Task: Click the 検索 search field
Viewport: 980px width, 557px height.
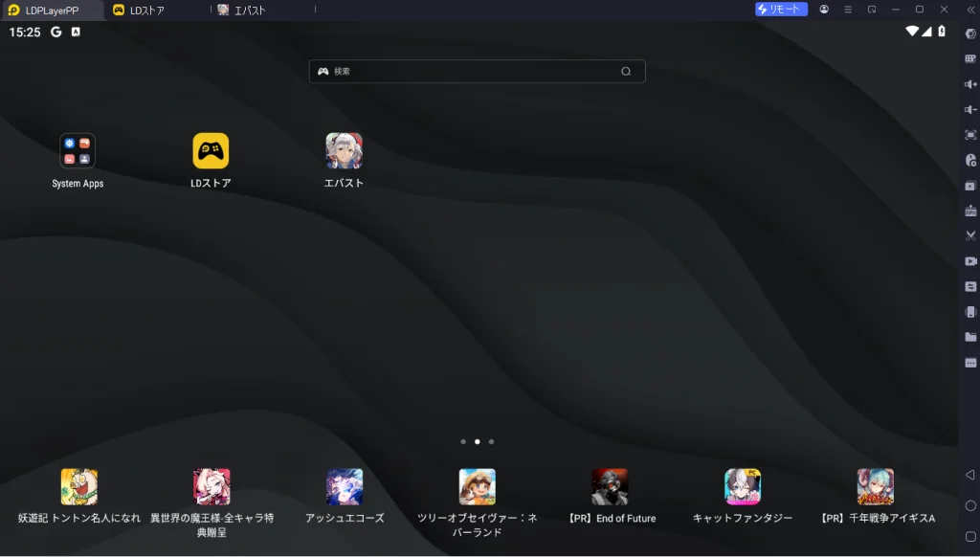Action: point(477,71)
